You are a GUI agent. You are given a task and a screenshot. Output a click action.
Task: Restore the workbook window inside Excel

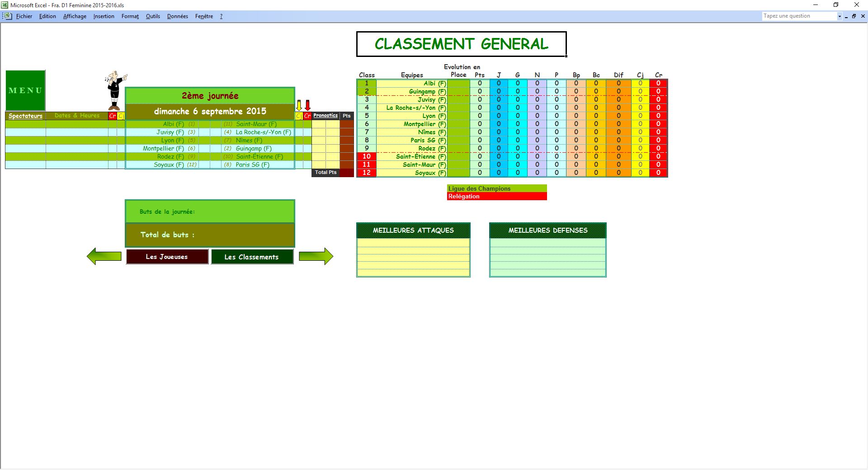854,16
